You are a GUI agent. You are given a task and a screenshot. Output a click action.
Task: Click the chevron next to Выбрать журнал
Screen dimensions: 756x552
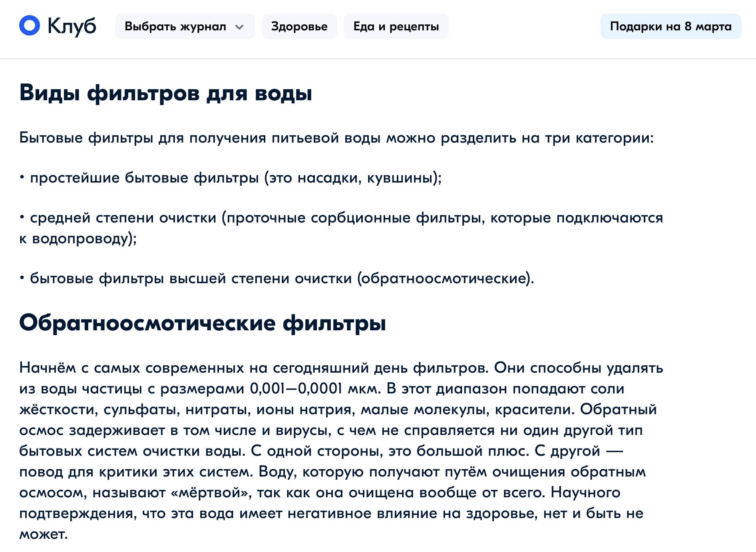click(x=240, y=27)
